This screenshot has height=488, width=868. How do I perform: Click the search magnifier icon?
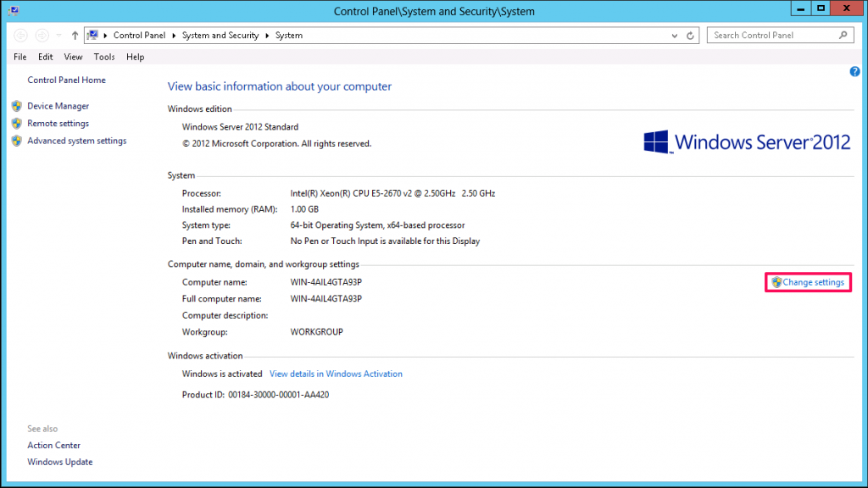tap(843, 35)
